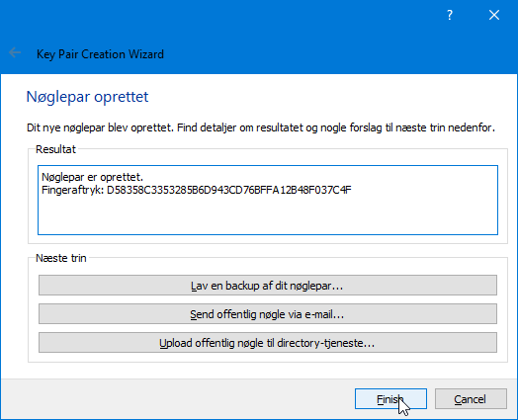Screen dimensions: 518x420
Task: Click the fingerprint hex value D58358C3…
Action: 229,190
